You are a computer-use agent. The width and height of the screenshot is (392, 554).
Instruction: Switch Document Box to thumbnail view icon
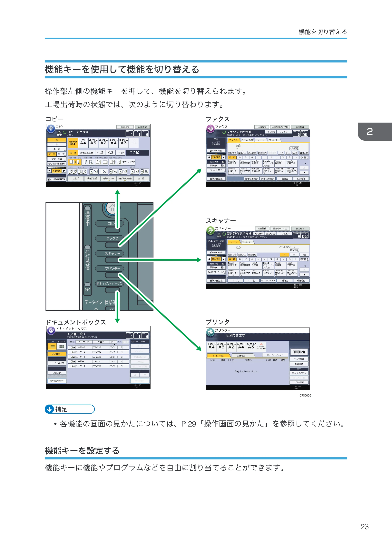[x=62, y=347]
